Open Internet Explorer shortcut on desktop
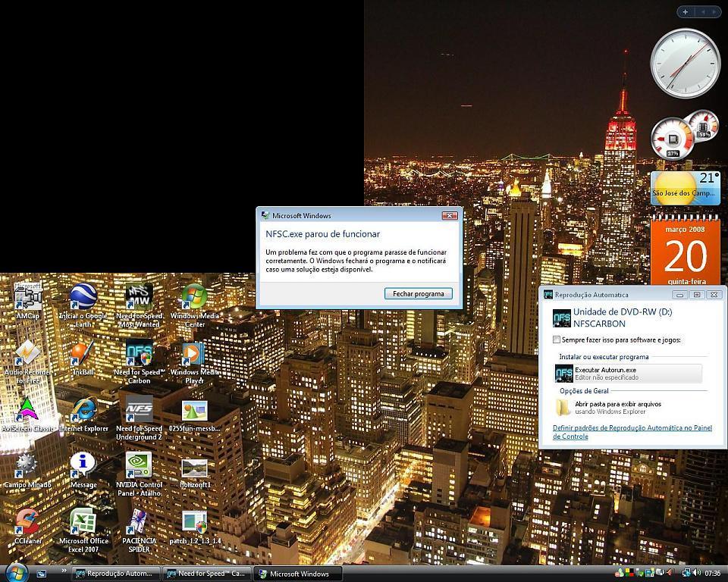 (x=83, y=411)
